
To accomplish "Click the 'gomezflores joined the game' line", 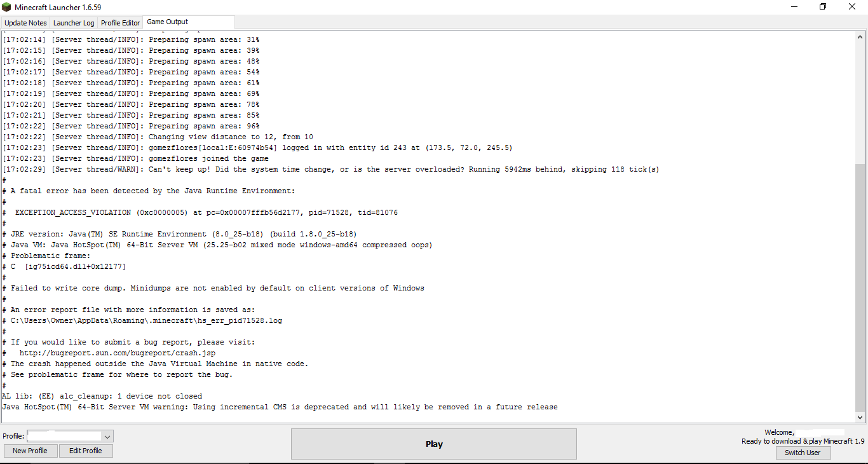I will (x=135, y=158).
